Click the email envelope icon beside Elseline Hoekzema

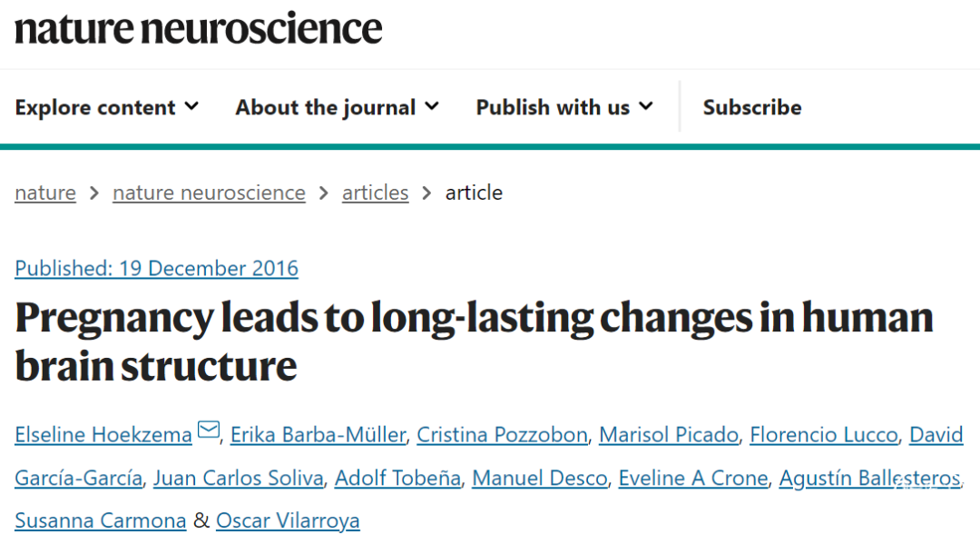point(209,430)
